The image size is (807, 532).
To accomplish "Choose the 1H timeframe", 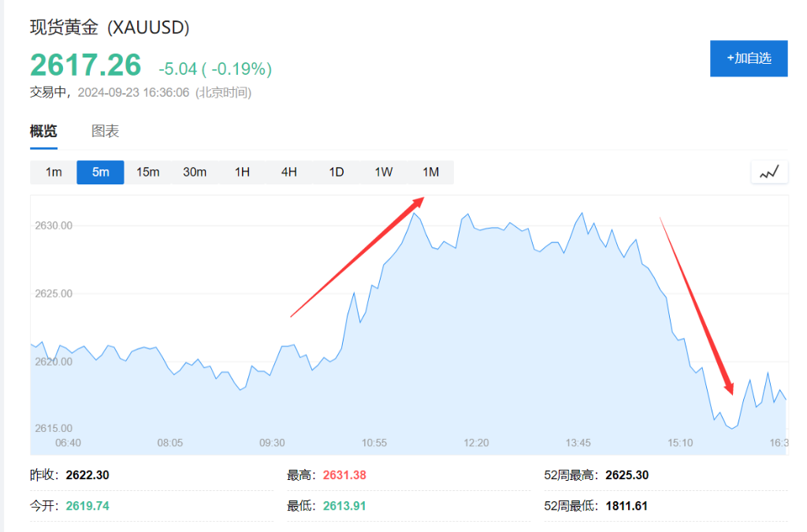I will coord(242,172).
